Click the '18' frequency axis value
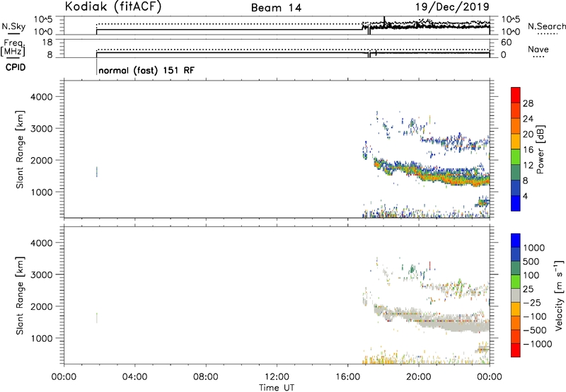Screen dimensions: 566x392 47,42
